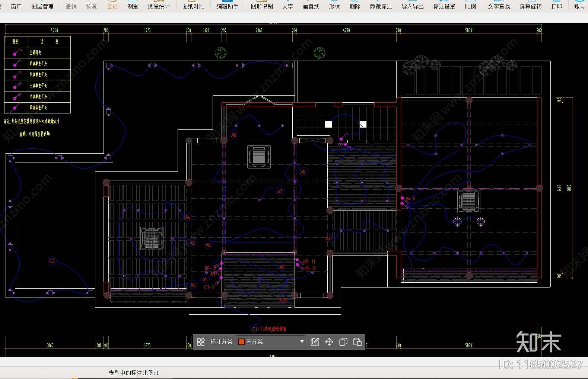Click the 标注分类 label

(x=222, y=341)
